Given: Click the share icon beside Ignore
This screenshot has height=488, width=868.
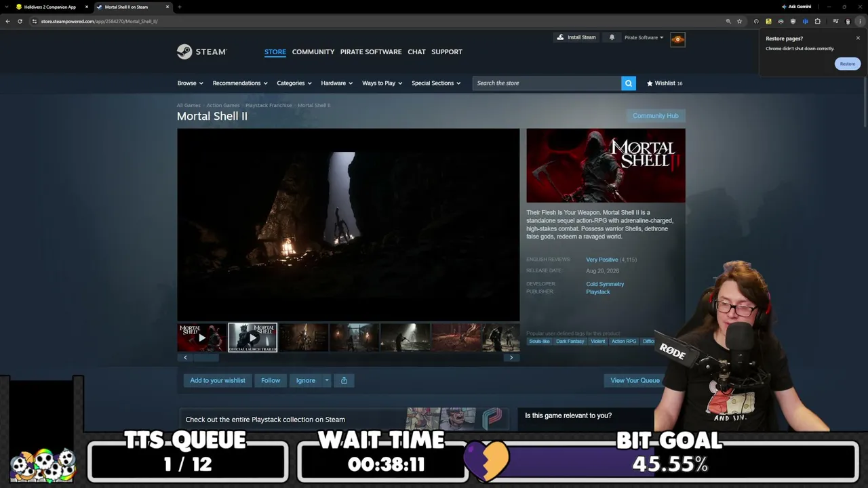Looking at the screenshot, I should pyautogui.click(x=344, y=380).
